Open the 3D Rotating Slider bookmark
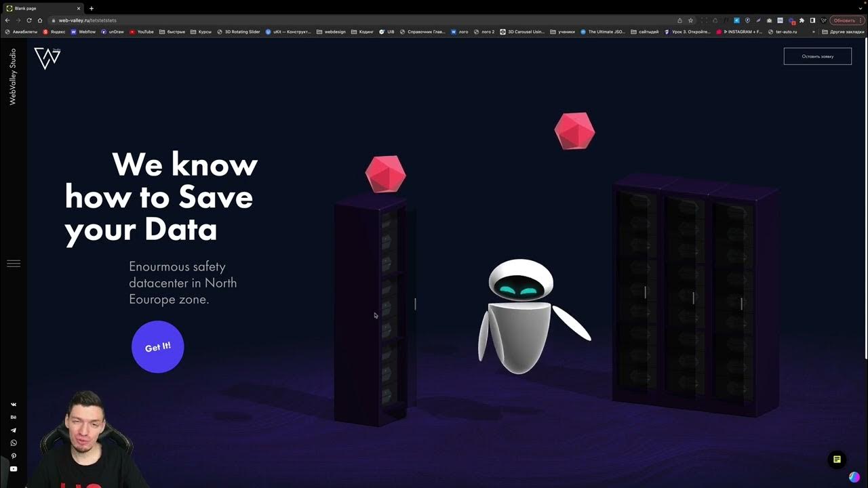This screenshot has height=488, width=868. (x=239, y=32)
